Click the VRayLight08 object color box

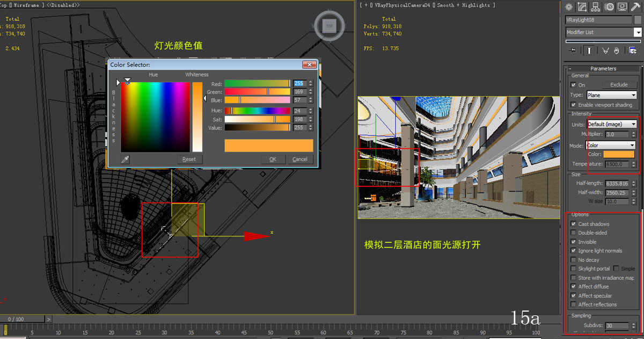(x=637, y=20)
